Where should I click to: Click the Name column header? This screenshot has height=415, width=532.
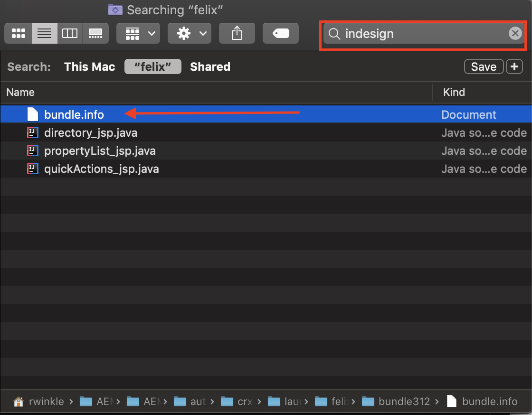click(20, 92)
